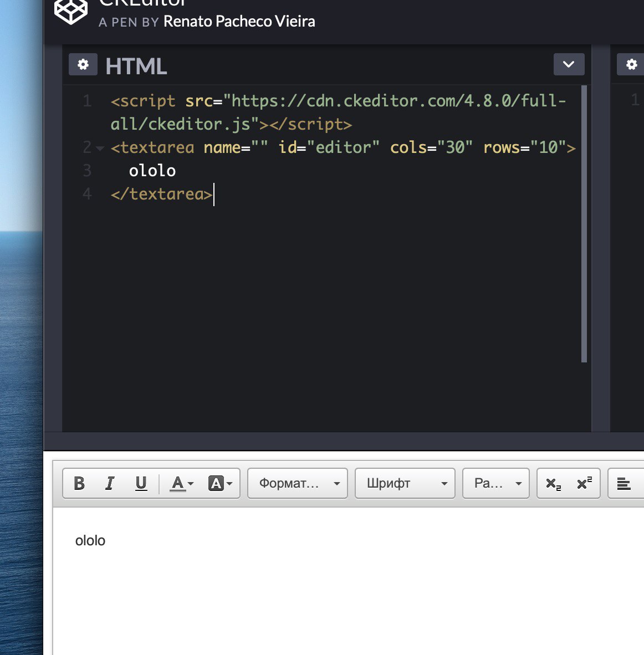Collapse the textarea fold arrow on line 2
The width and height of the screenshot is (644, 655).
point(100,148)
